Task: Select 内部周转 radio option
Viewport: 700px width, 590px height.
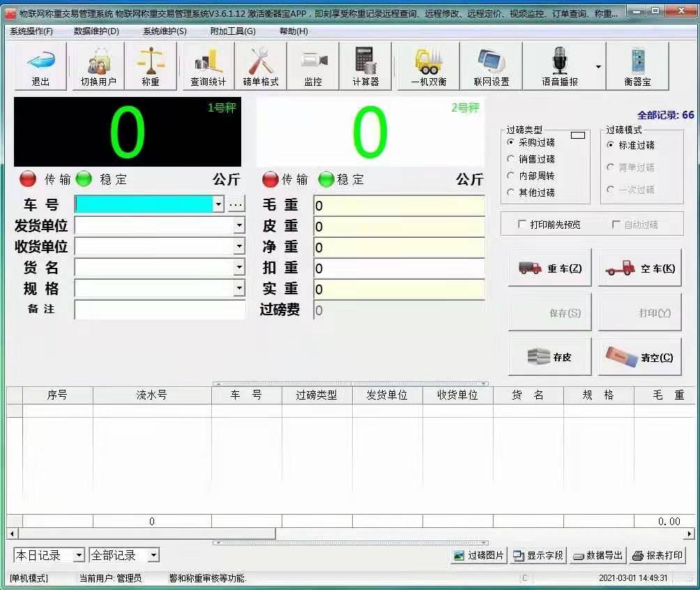Action: click(x=511, y=176)
